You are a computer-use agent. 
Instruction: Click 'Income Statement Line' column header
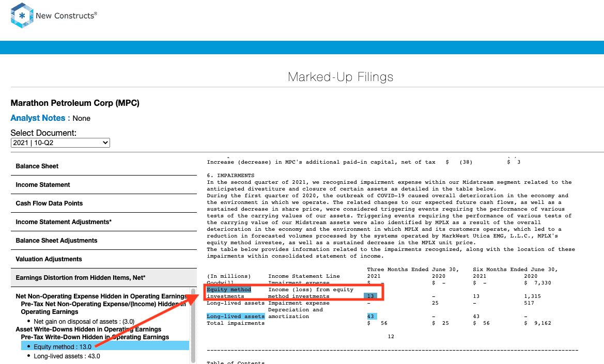pyautogui.click(x=304, y=276)
